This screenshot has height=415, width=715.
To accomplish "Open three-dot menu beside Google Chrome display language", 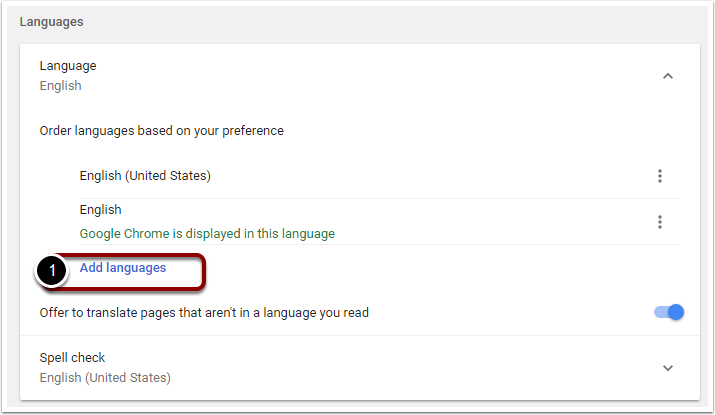I will [x=659, y=222].
